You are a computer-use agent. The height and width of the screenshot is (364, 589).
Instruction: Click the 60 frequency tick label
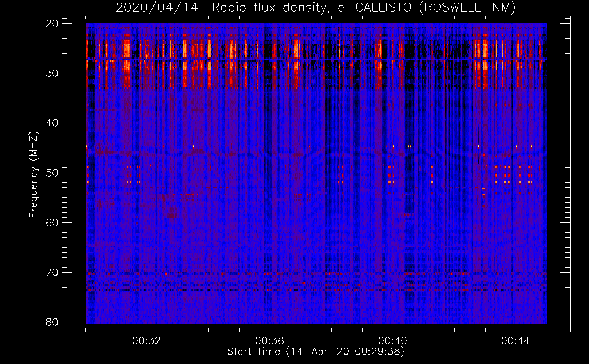[x=52, y=223]
